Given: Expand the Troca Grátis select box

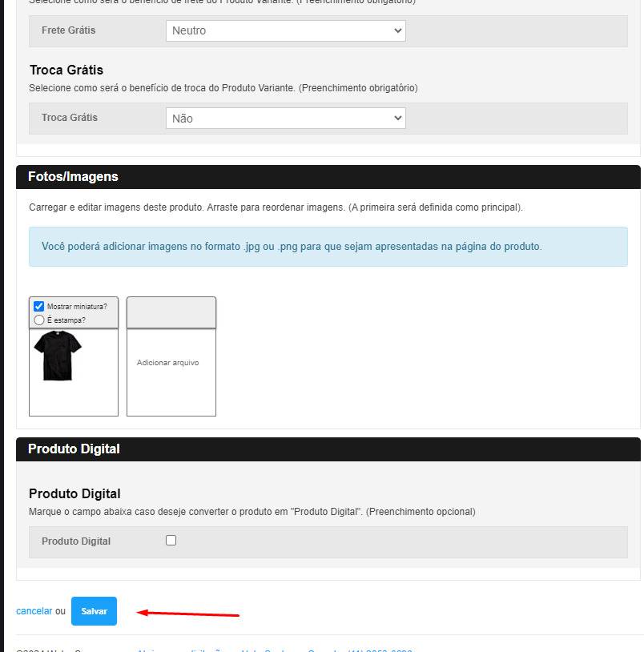Looking at the screenshot, I should click(285, 118).
